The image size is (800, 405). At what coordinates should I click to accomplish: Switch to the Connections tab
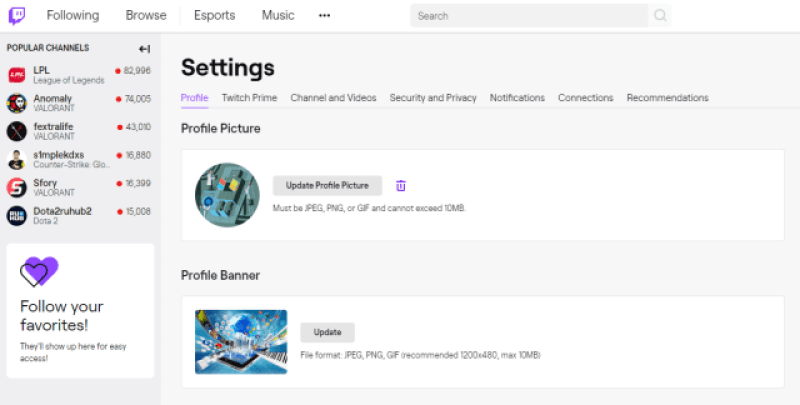point(586,97)
